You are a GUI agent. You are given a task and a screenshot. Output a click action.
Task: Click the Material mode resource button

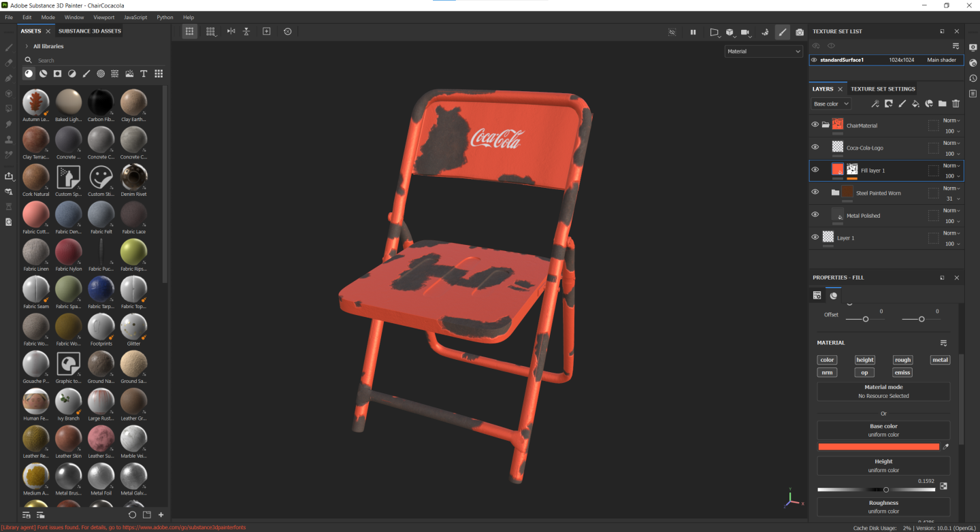click(883, 391)
